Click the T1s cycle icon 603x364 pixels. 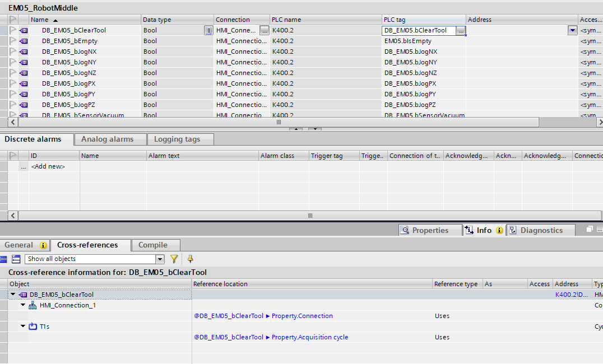[x=33, y=326]
